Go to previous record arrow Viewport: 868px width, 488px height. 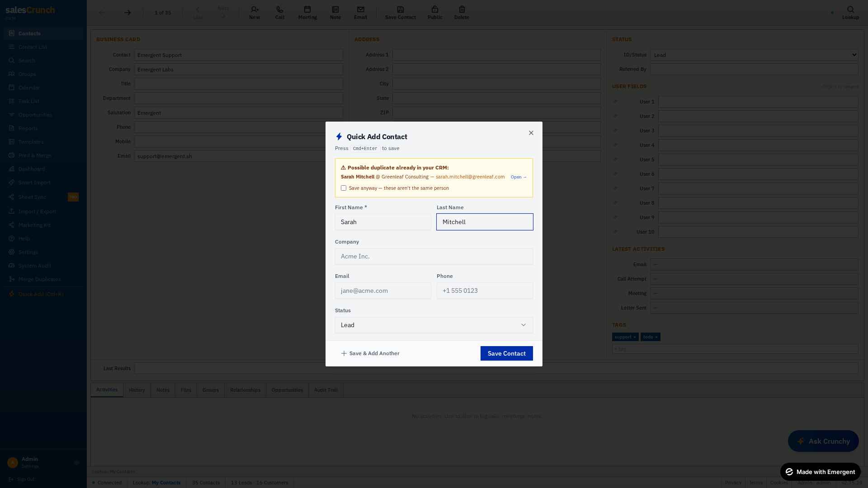click(x=102, y=13)
